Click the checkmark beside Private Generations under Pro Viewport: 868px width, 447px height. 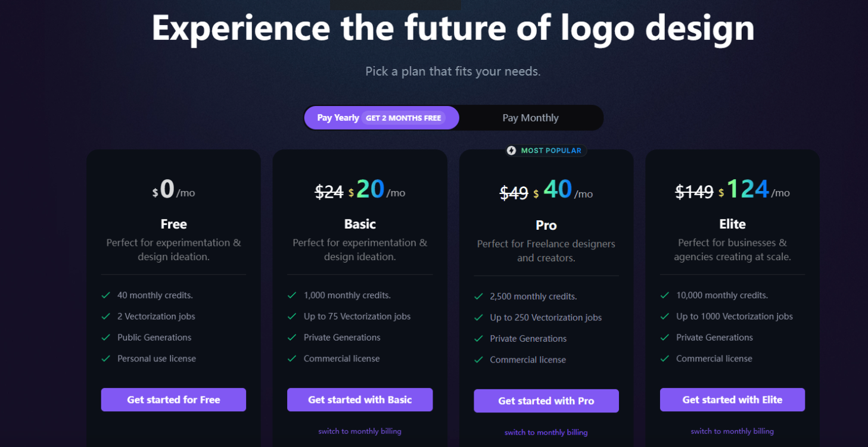[478, 338]
